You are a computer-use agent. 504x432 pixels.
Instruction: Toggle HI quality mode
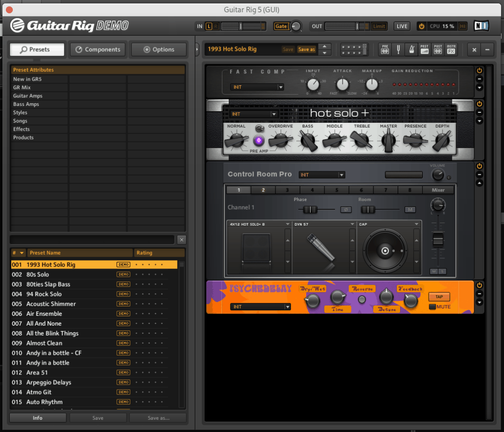pyautogui.click(x=463, y=26)
